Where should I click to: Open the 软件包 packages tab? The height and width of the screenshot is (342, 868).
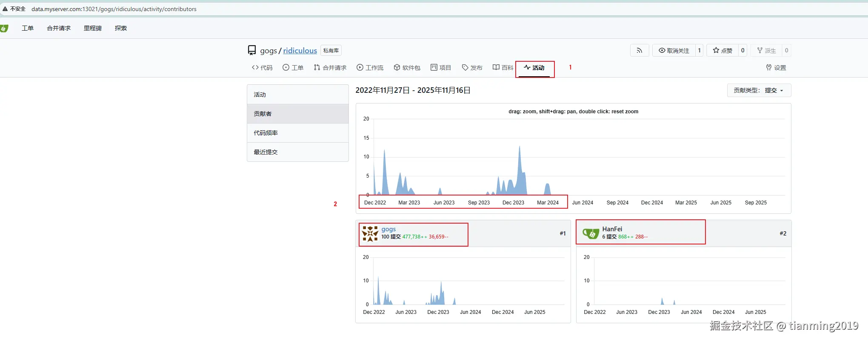(407, 68)
